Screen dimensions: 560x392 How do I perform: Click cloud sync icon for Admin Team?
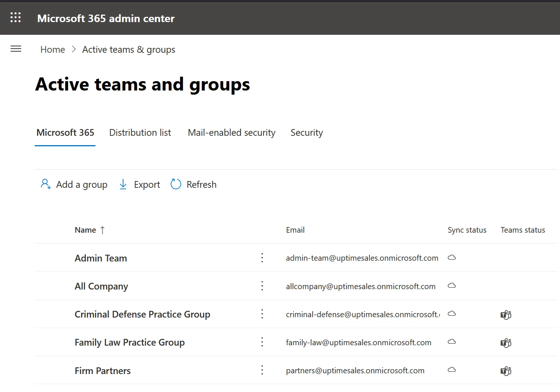point(452,258)
